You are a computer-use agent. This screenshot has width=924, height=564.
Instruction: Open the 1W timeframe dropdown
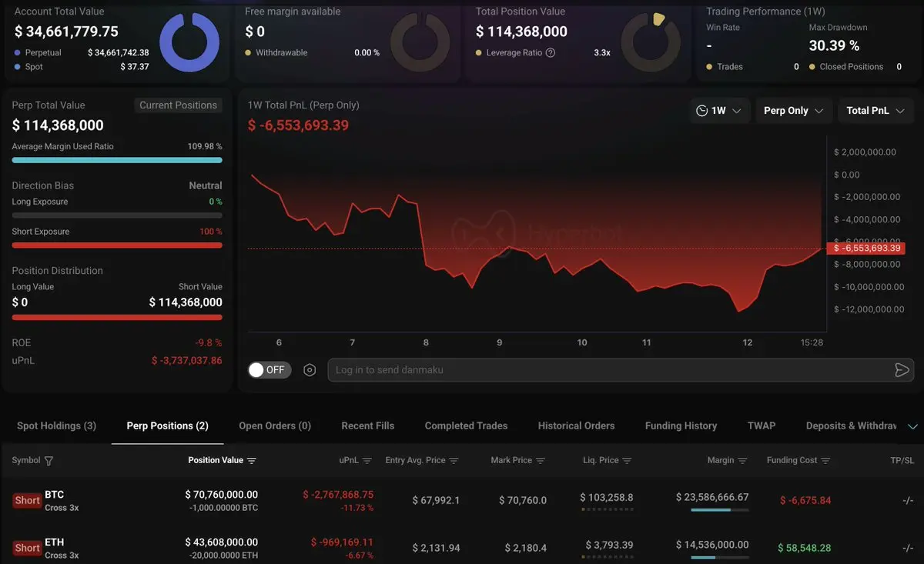tap(719, 111)
